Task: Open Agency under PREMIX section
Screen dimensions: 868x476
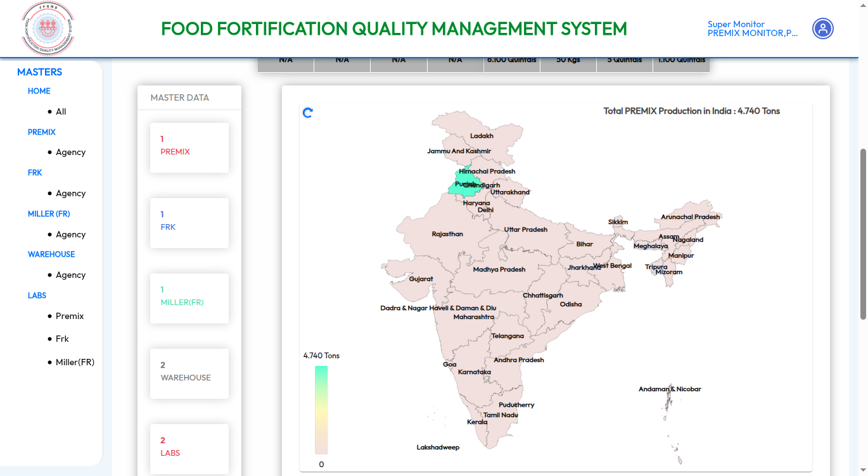Action: 70,153
